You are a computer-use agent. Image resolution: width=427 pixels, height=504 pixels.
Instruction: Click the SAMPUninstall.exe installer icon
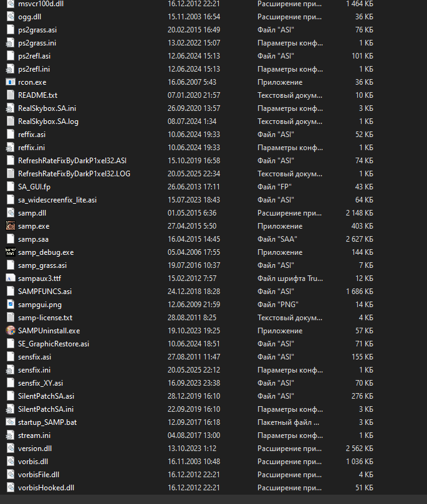(10, 331)
